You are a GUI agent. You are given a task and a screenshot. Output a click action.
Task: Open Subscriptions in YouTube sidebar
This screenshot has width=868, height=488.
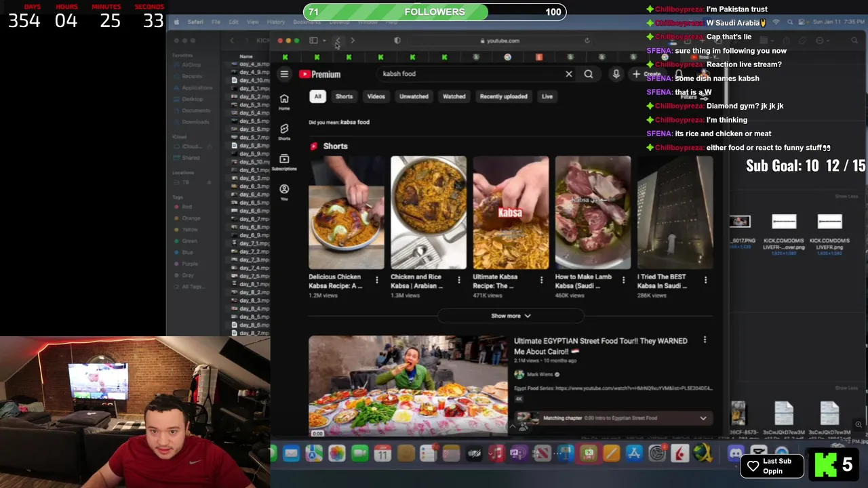tap(284, 161)
